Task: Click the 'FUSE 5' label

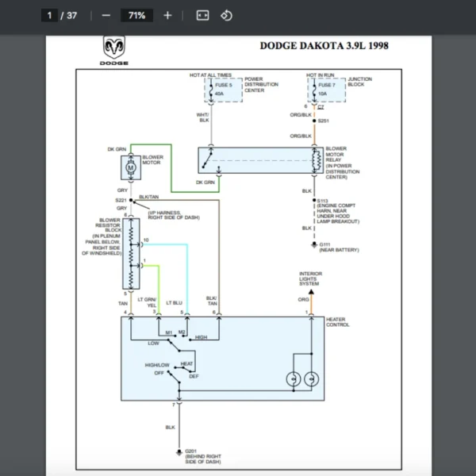Action: tap(224, 85)
